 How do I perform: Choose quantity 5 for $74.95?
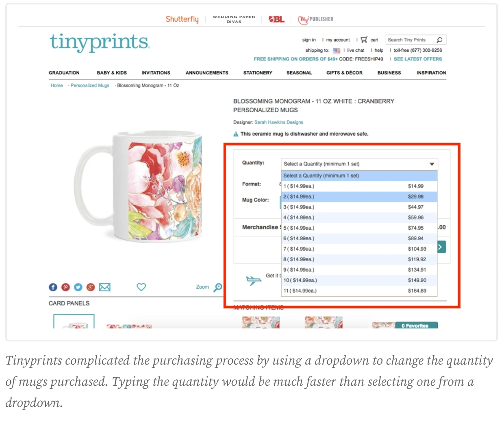359,228
